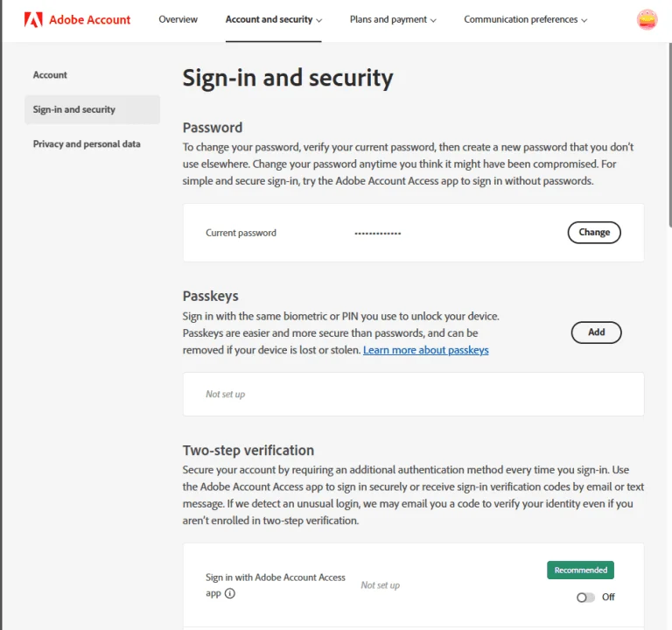
Task: Open Learn more about passkeys link
Action: [425, 350]
